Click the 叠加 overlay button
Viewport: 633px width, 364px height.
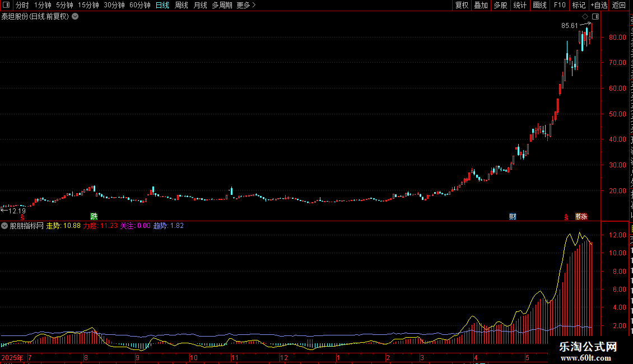pos(481,5)
